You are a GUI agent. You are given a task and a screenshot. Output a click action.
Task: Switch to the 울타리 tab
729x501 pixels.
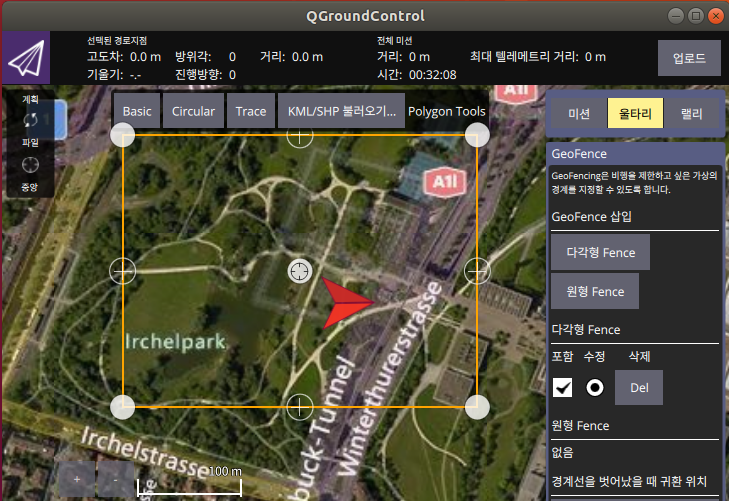635,113
